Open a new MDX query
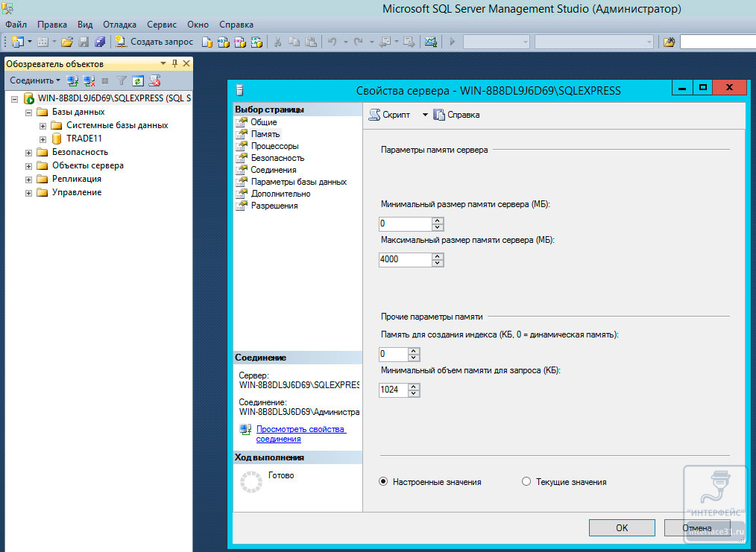756x552 pixels. [223, 42]
